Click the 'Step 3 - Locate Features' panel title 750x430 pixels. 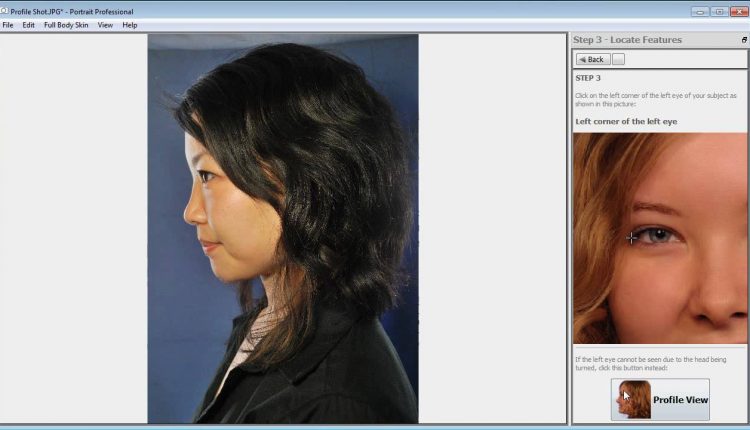pyautogui.click(x=627, y=40)
